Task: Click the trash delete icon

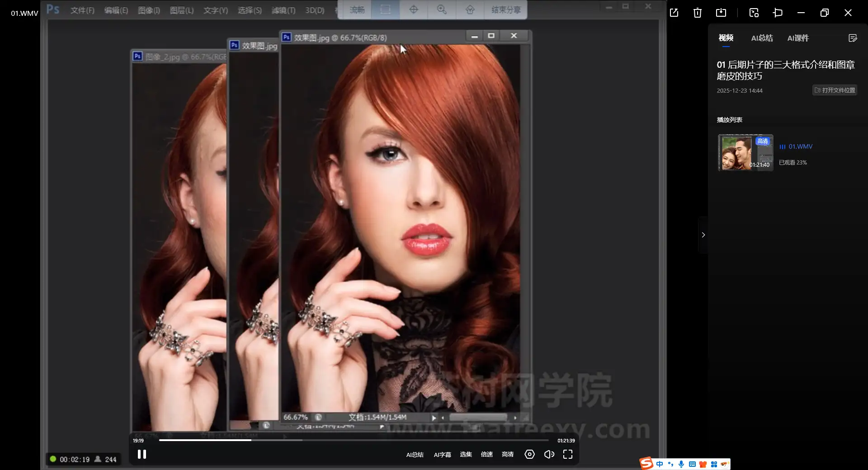Action: (x=698, y=13)
